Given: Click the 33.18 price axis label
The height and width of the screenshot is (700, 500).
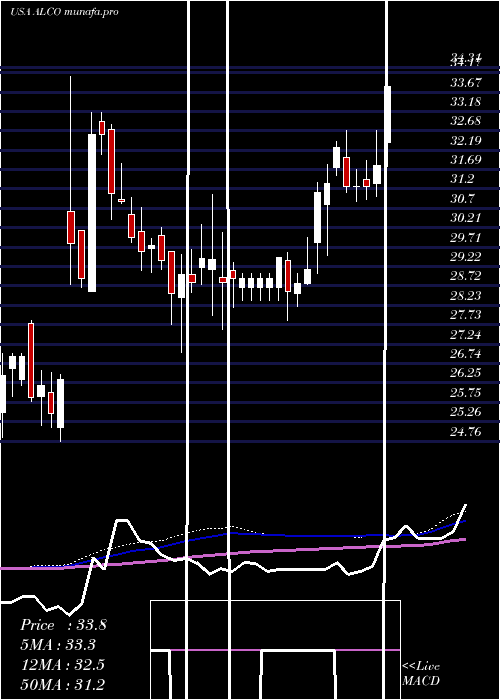Looking at the screenshot, I should (x=466, y=102).
